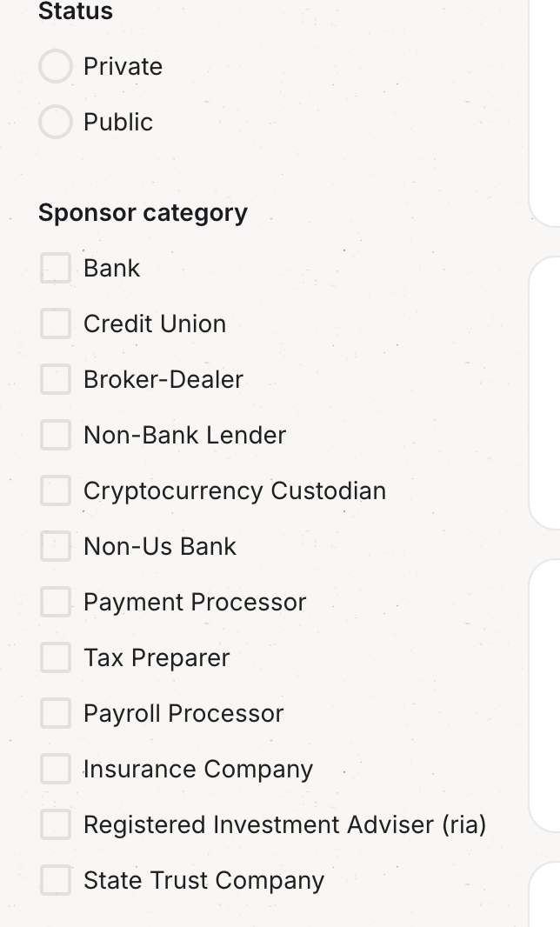Enable the Cryptocurrency Custodian filter
Screen dimensions: 560x927
click(55, 490)
